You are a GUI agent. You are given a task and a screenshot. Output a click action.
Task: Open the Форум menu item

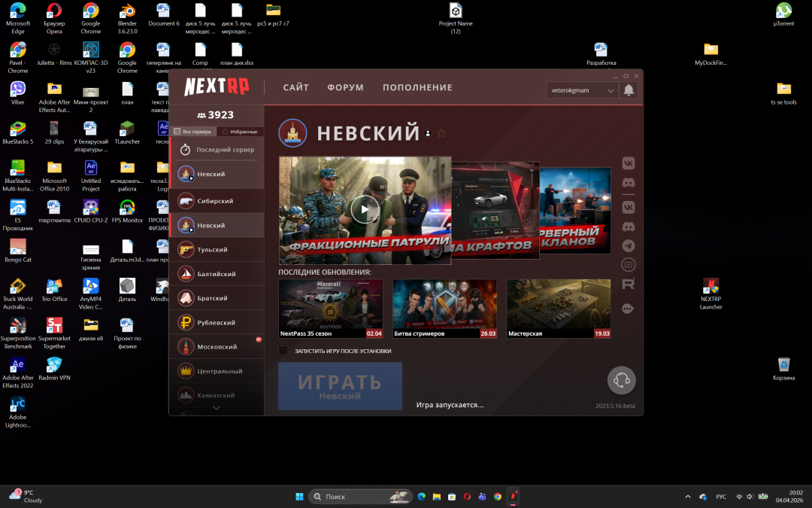345,87
